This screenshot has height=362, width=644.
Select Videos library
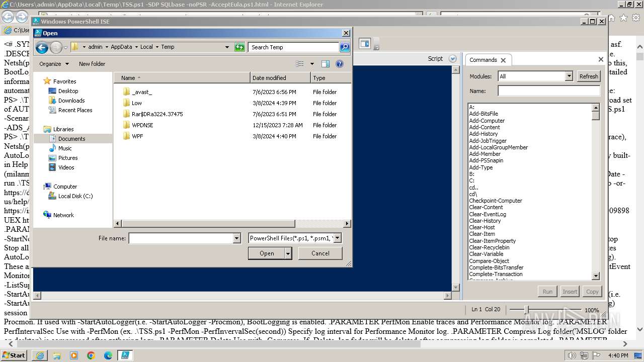[x=66, y=167]
